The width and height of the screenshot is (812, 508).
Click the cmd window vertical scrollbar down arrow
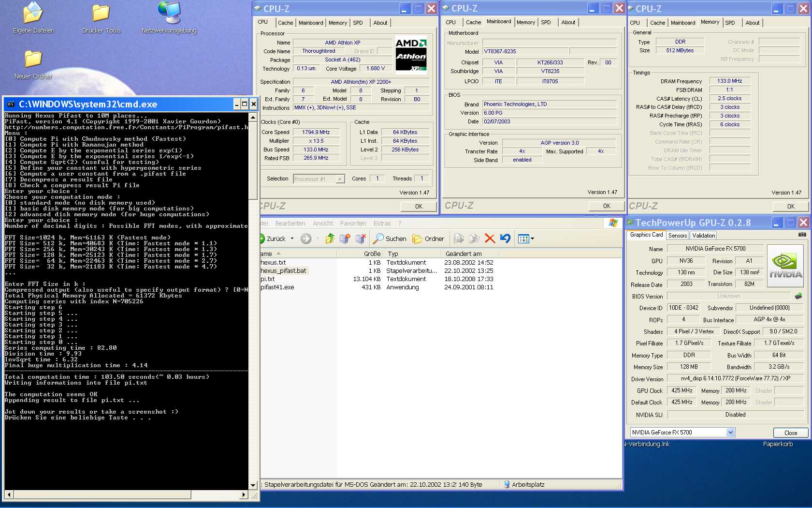coord(253,485)
